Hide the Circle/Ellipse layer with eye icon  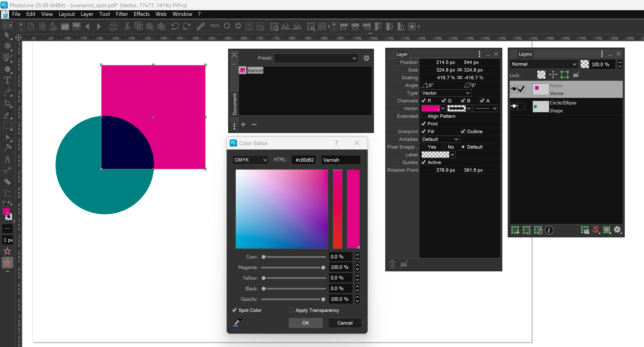click(x=514, y=106)
